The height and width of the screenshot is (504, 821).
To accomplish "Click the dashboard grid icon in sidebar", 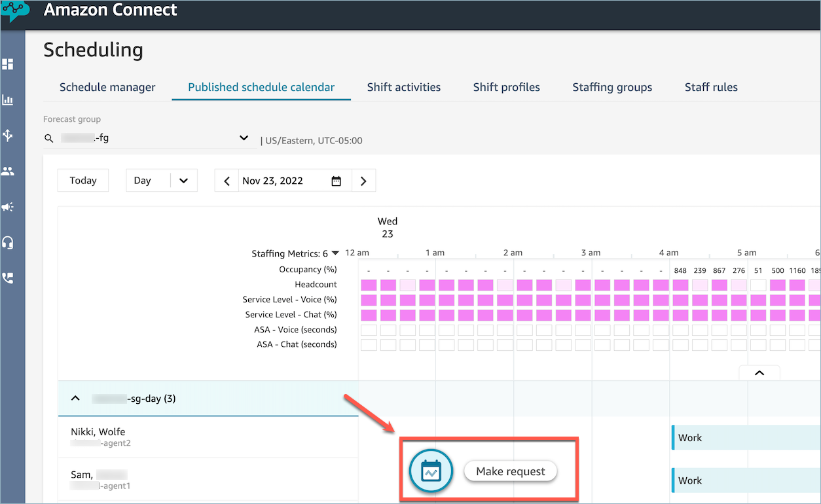I will [x=8, y=64].
